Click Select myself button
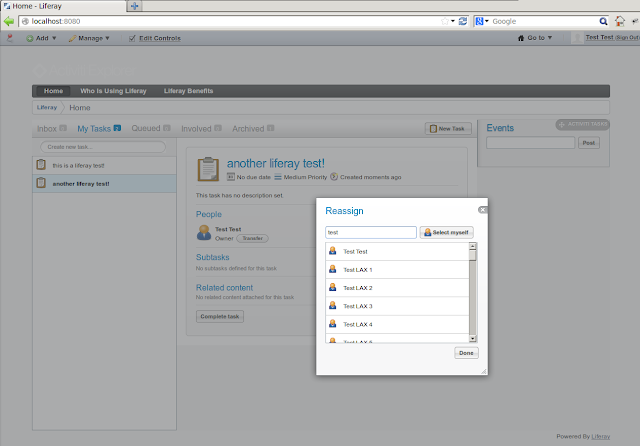The height and width of the screenshot is (446, 640). 447,232
